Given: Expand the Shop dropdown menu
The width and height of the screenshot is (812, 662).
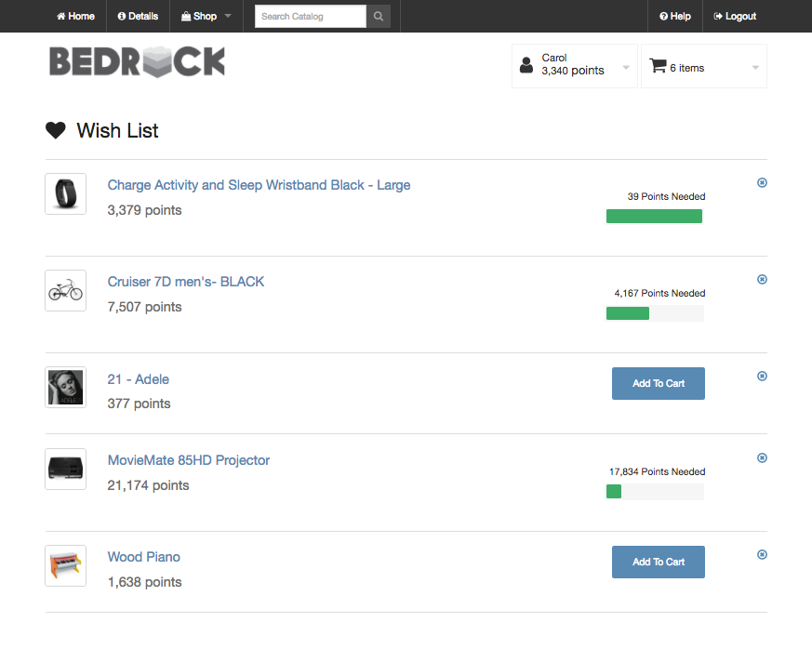Looking at the screenshot, I should pyautogui.click(x=206, y=16).
